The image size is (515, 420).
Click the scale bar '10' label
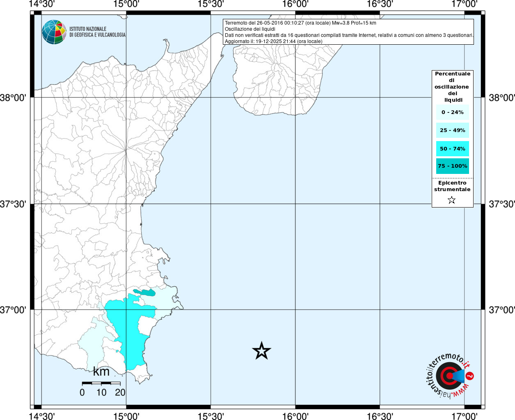[x=101, y=393]
